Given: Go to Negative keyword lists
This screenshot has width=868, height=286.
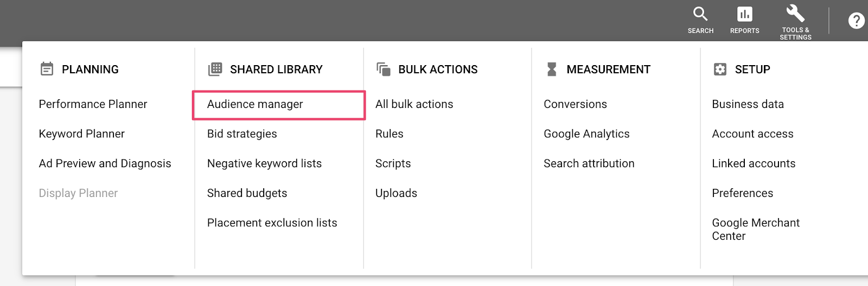Looking at the screenshot, I should (264, 163).
